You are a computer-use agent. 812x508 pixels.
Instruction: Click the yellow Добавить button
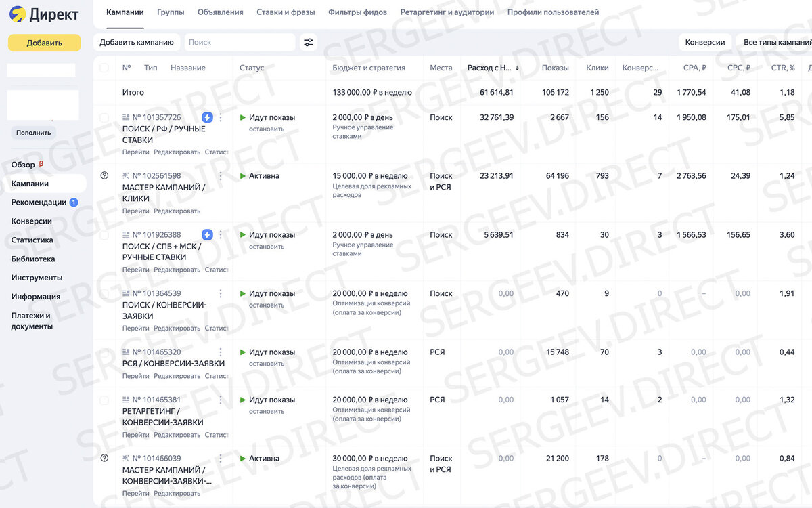(45, 43)
